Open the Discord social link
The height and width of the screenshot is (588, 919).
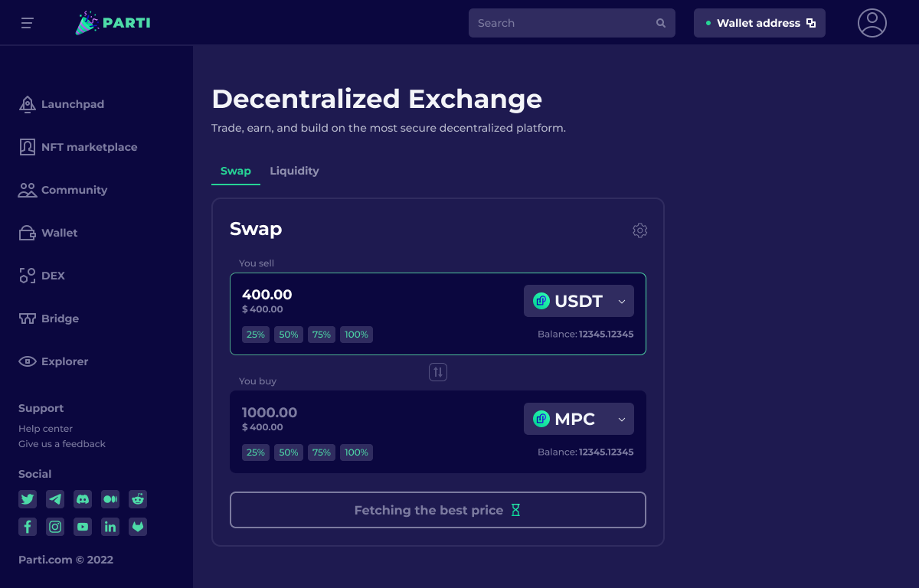83,499
